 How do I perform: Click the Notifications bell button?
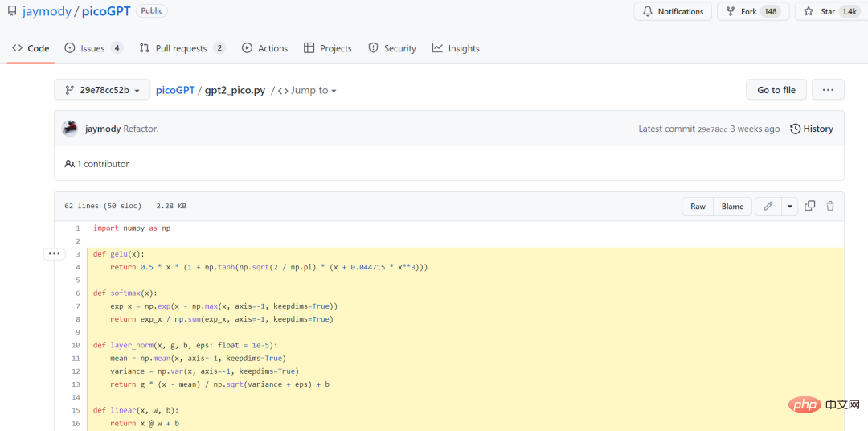[x=674, y=11]
